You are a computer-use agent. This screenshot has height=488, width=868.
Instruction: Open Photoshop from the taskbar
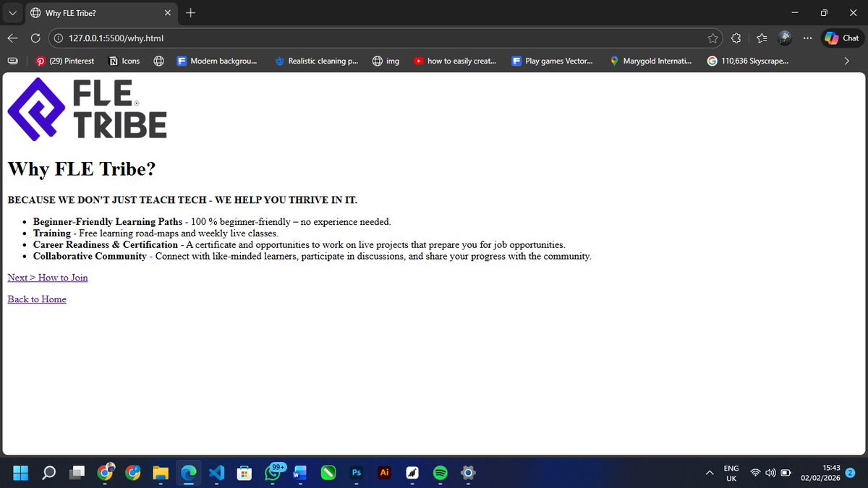[x=357, y=473]
